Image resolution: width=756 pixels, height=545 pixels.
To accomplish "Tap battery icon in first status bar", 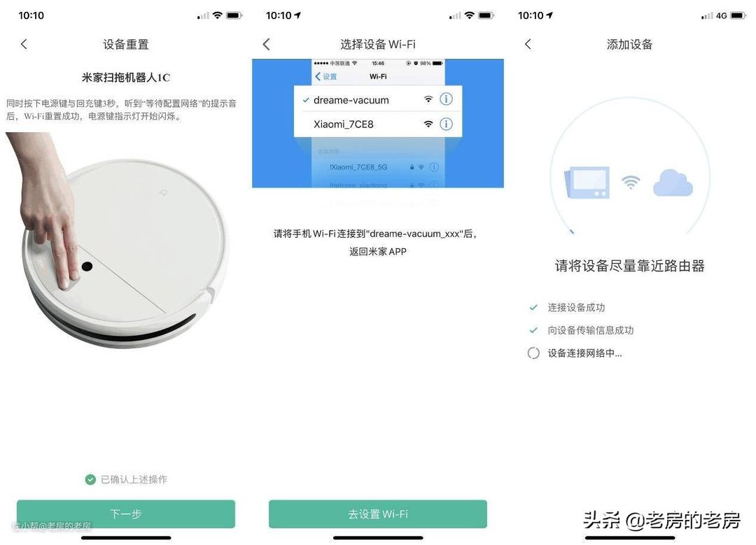I will point(233,15).
